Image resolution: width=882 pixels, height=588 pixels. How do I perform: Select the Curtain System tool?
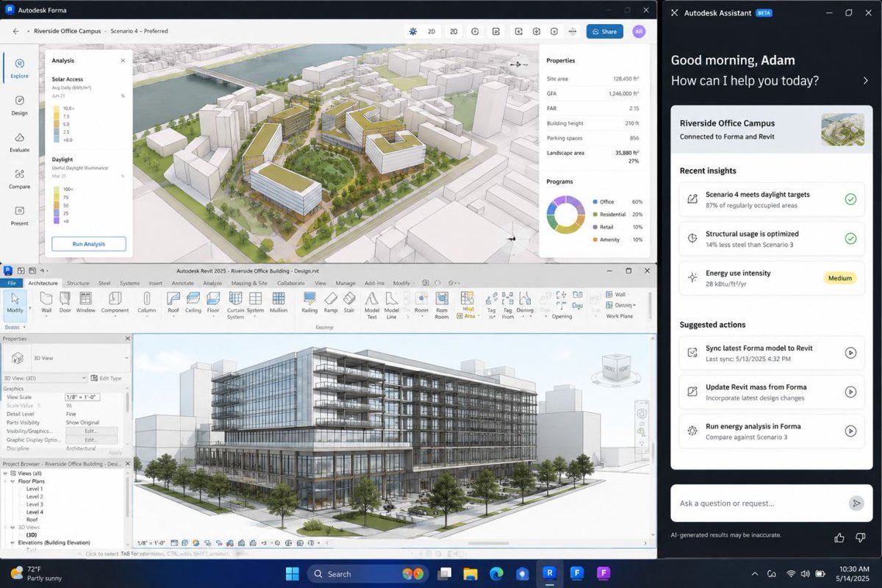pos(235,305)
